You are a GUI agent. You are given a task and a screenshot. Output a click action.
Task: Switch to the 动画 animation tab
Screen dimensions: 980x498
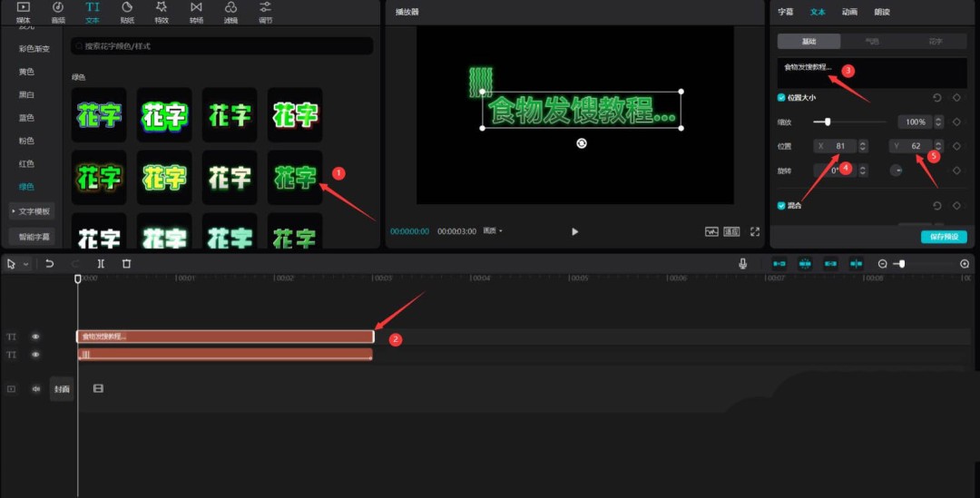click(x=849, y=12)
